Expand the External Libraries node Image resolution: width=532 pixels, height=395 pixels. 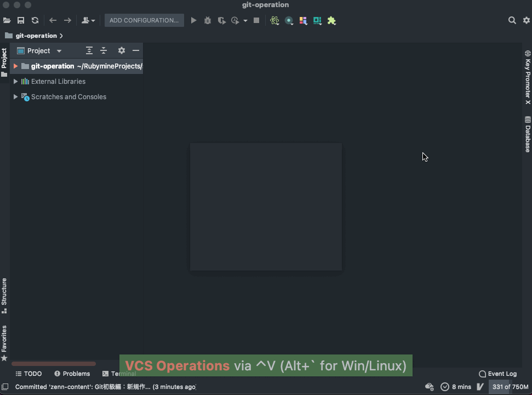tap(15, 81)
